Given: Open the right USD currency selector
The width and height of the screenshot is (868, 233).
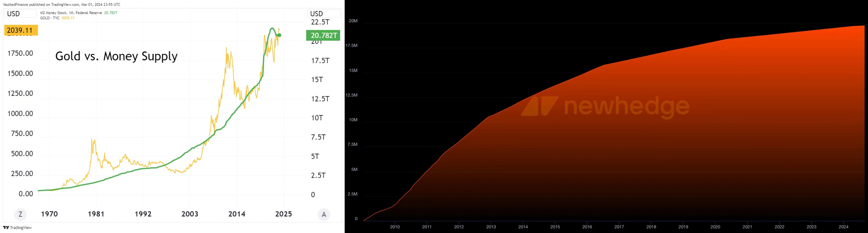Looking at the screenshot, I should click(324, 13).
